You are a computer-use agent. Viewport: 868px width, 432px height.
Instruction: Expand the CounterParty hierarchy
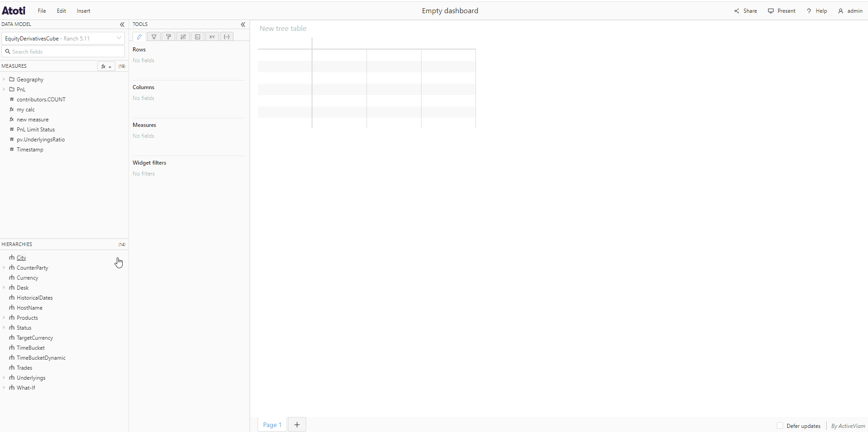click(x=4, y=267)
